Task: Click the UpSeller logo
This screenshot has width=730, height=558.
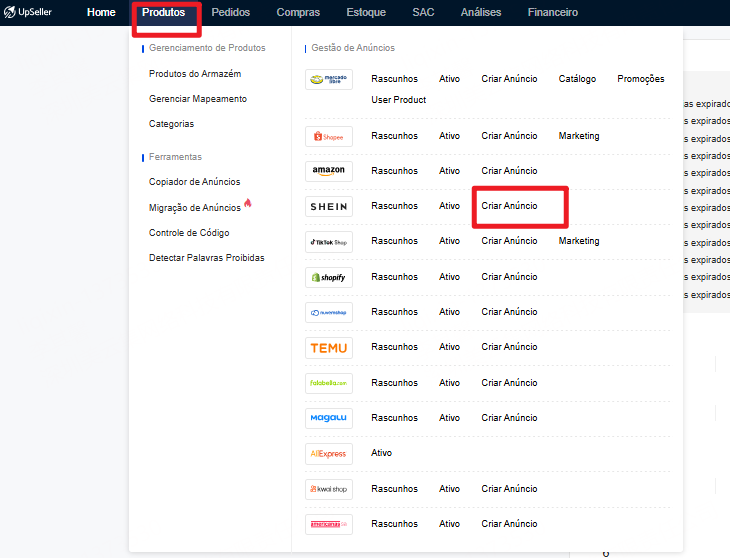Action: (30, 13)
